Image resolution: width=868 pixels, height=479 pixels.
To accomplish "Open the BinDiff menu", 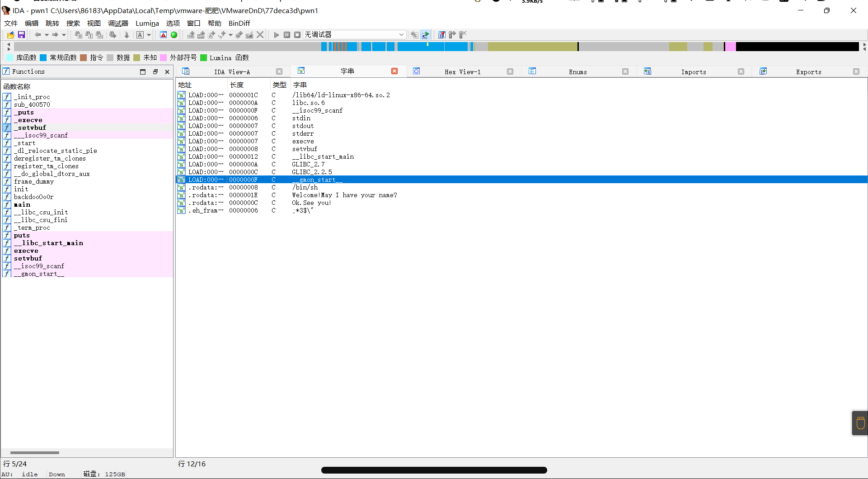I will point(239,23).
